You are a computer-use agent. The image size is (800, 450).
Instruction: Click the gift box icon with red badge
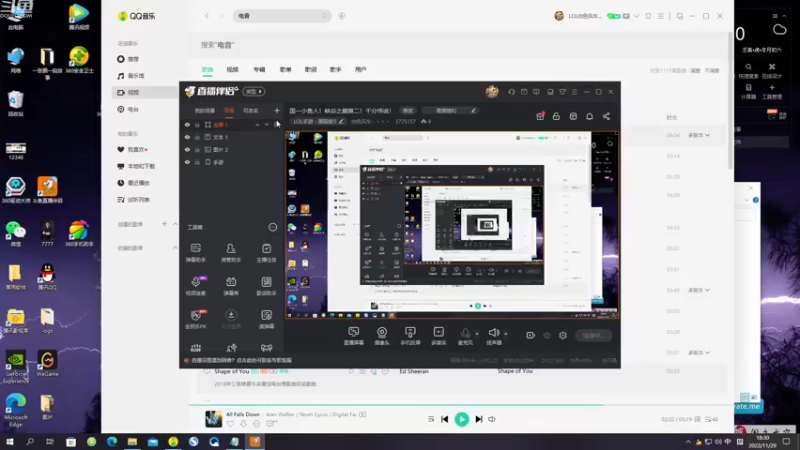click(540, 116)
